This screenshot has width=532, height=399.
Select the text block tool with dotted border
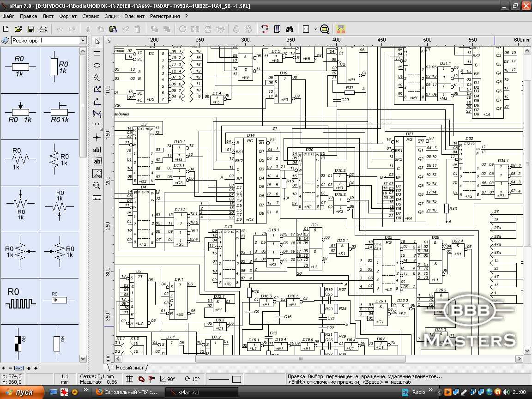click(97, 162)
